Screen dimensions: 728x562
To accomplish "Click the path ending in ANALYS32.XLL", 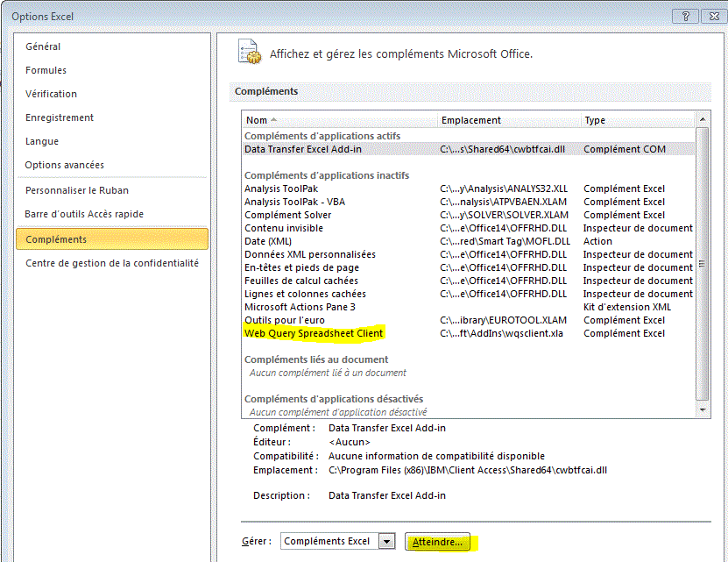I will coord(504,189).
